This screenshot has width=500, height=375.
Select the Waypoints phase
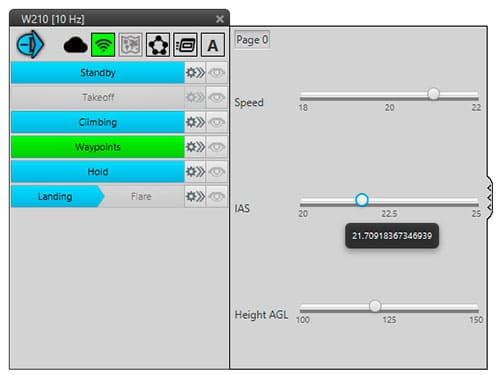point(98,147)
